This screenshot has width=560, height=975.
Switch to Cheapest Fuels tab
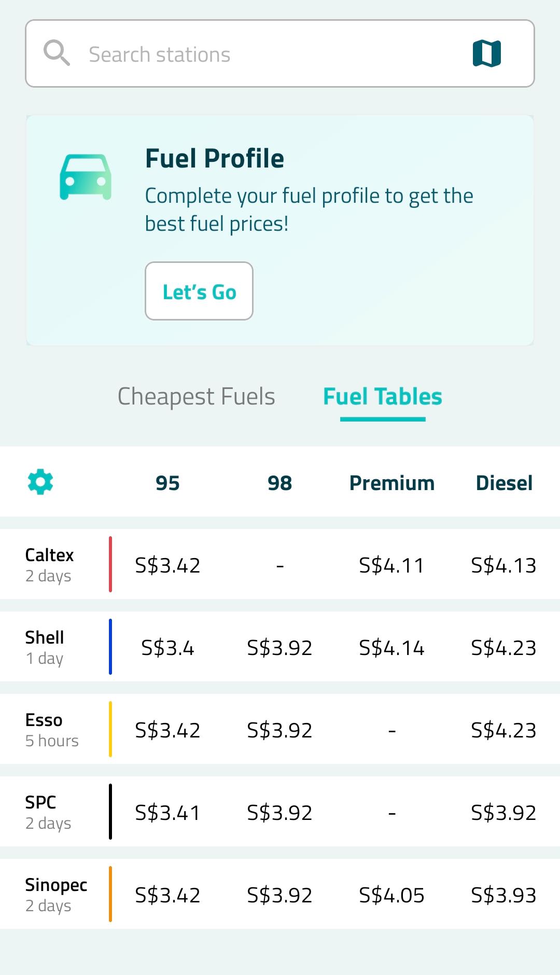[x=197, y=397]
